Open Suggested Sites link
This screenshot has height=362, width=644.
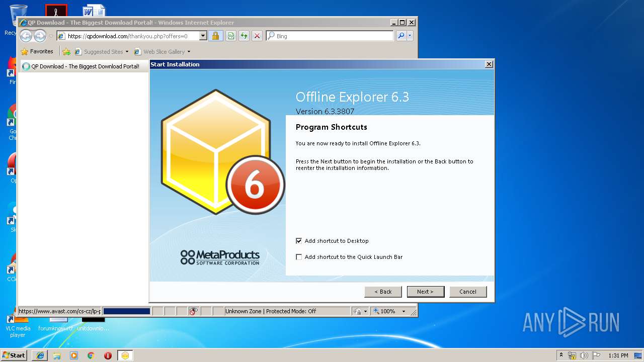tap(99, 52)
